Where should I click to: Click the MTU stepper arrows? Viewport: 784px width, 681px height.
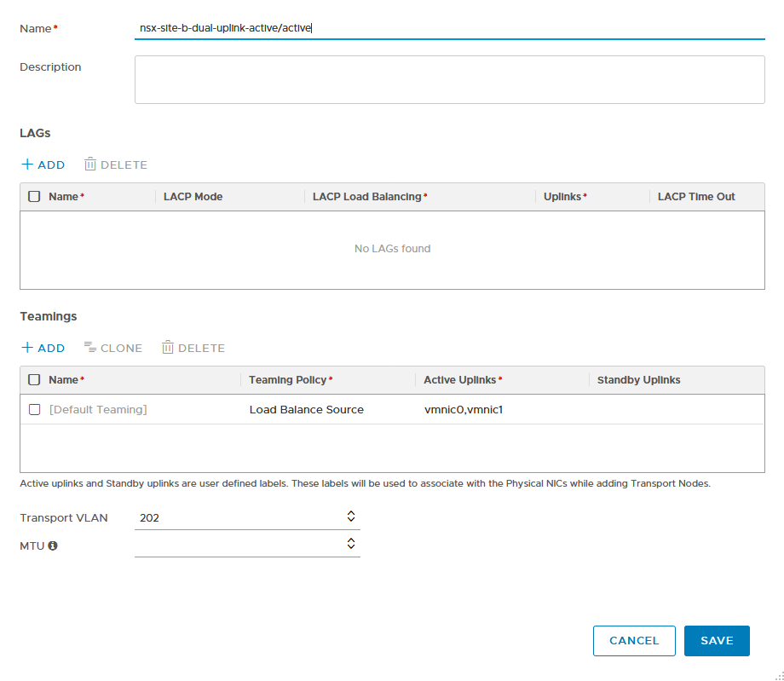(350, 543)
